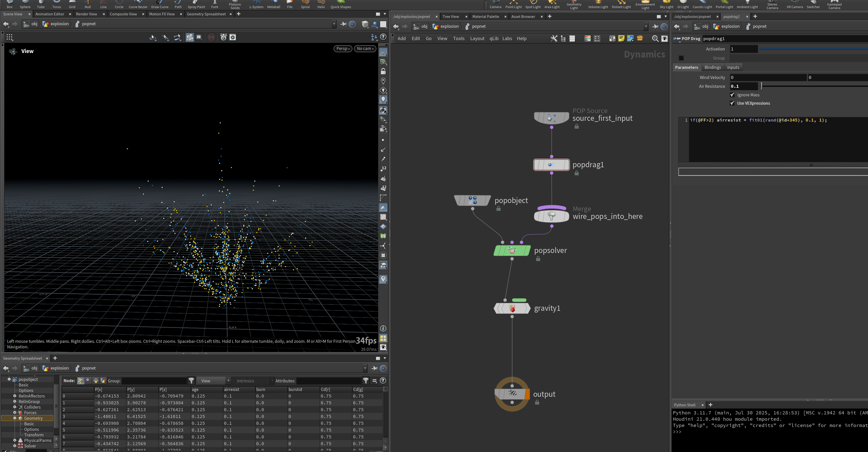Select the popsolver node icon
The width and height of the screenshot is (868, 452).
[x=512, y=250]
